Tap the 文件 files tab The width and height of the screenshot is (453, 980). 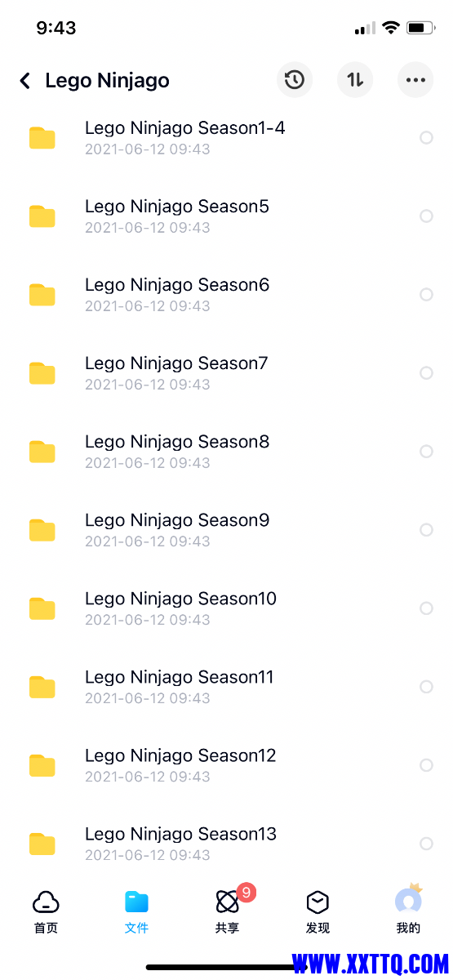click(136, 911)
